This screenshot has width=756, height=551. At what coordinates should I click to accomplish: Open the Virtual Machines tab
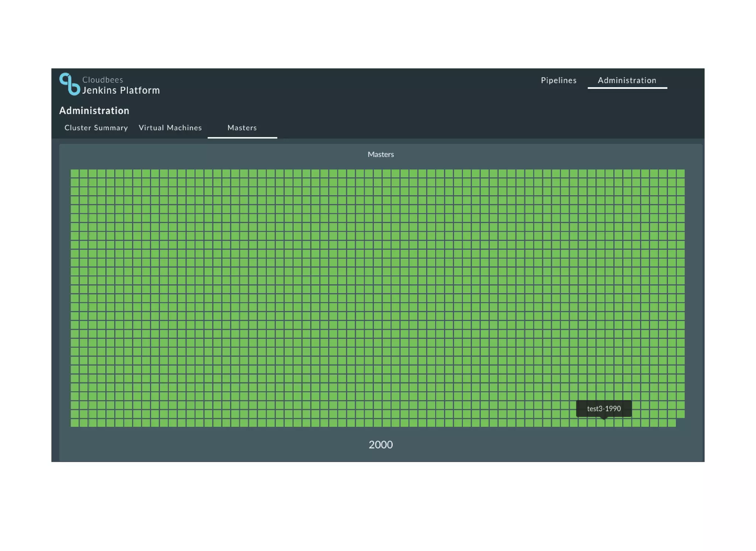[170, 128]
